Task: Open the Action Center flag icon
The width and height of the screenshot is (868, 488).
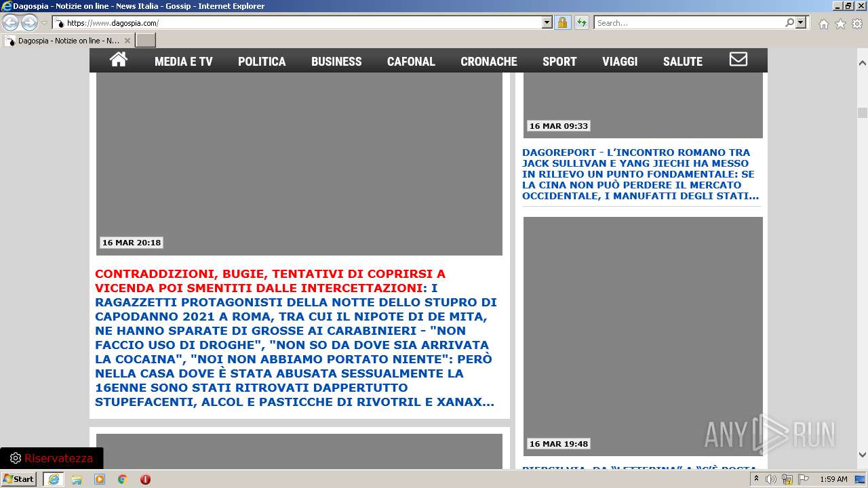Action: (x=803, y=479)
